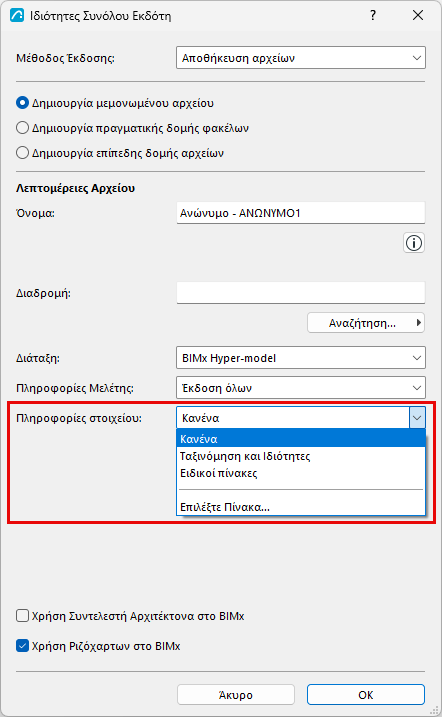Screen dimensions: 442x717
Task: Open the Μέθοδος Έκδοσης dropdown
Action: coord(301,58)
